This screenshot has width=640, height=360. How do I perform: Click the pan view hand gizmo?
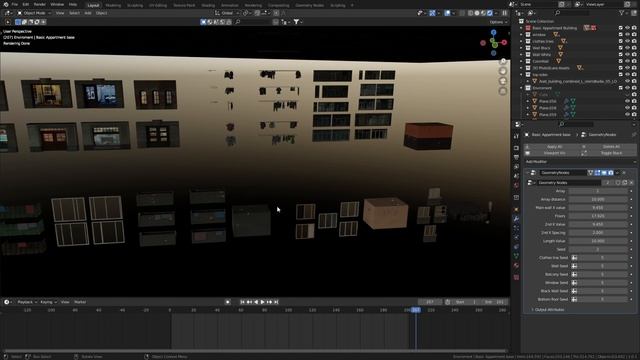pos(503,71)
